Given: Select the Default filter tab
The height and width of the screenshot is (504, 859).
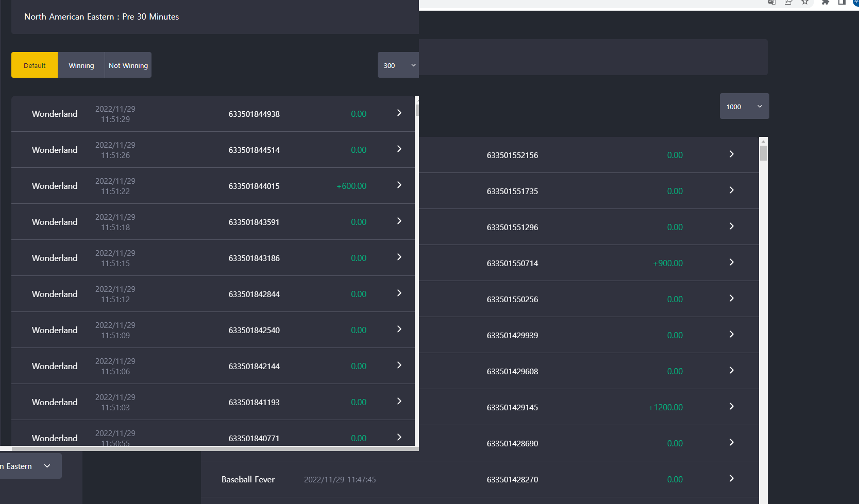Looking at the screenshot, I should (35, 65).
